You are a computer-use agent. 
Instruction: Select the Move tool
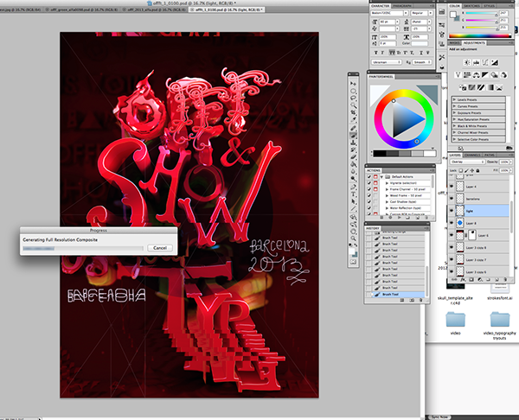(354, 84)
